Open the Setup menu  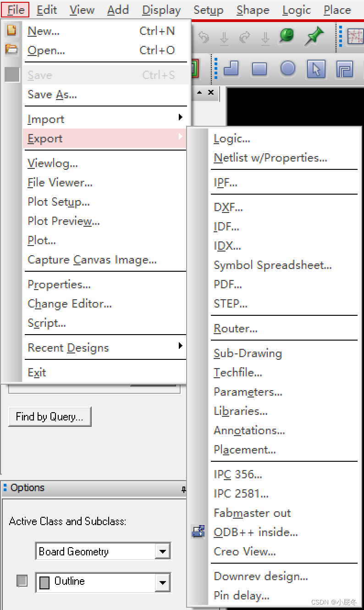(x=208, y=10)
